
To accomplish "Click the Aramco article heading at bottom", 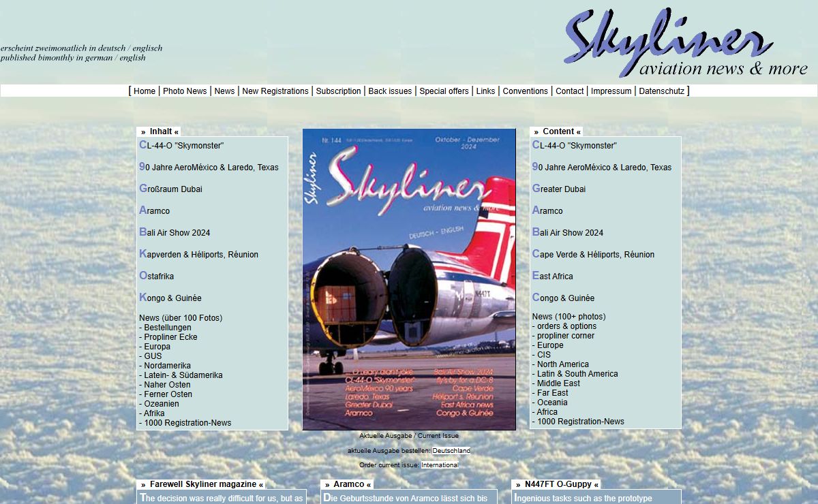I will pos(348,484).
